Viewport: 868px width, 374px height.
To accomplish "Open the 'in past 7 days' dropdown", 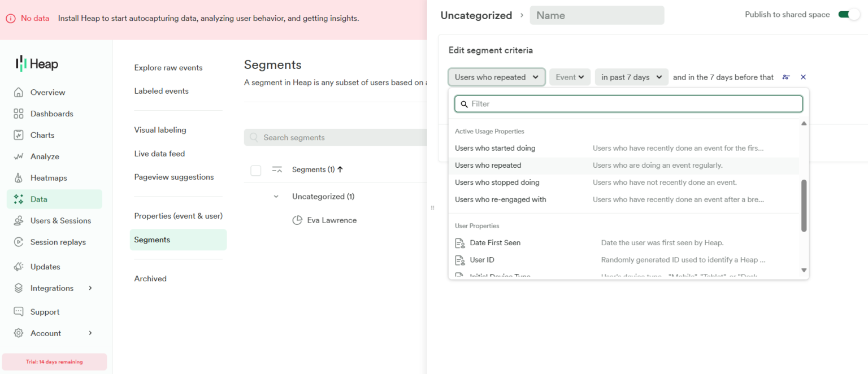I will pyautogui.click(x=631, y=77).
